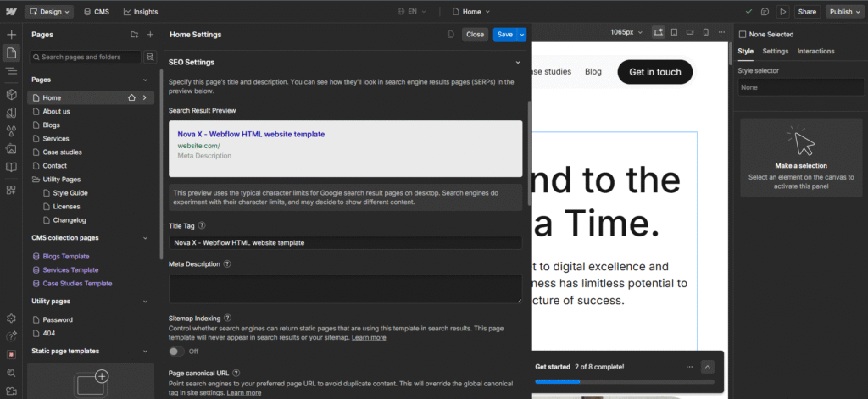Click Sitemap Indexing help icon
The height and width of the screenshot is (399, 868).
(227, 319)
